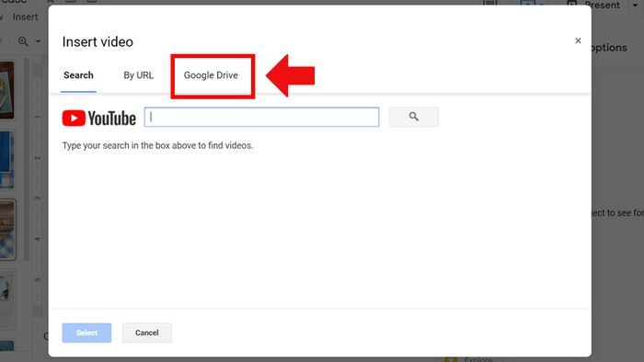This screenshot has height=362, width=644.
Task: Click the Select button
Action: pyautogui.click(x=86, y=333)
